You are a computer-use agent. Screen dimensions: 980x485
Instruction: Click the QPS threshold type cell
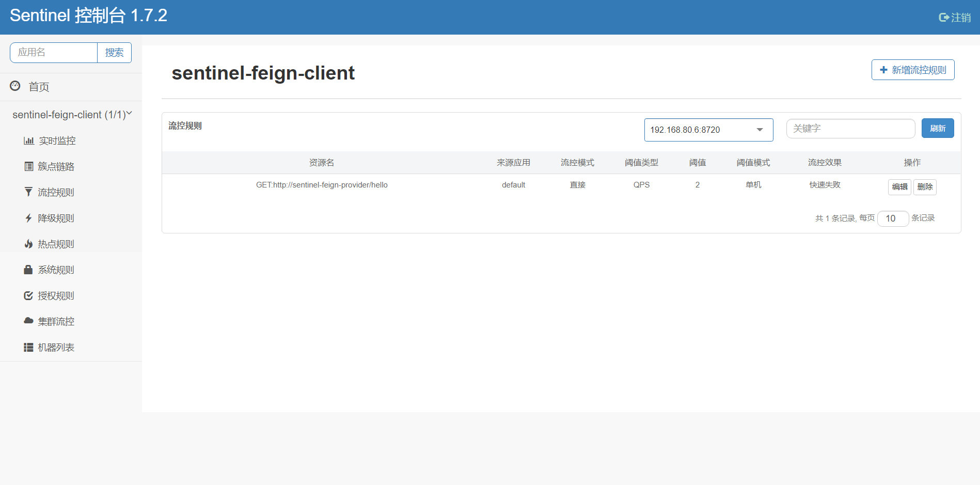[641, 185]
